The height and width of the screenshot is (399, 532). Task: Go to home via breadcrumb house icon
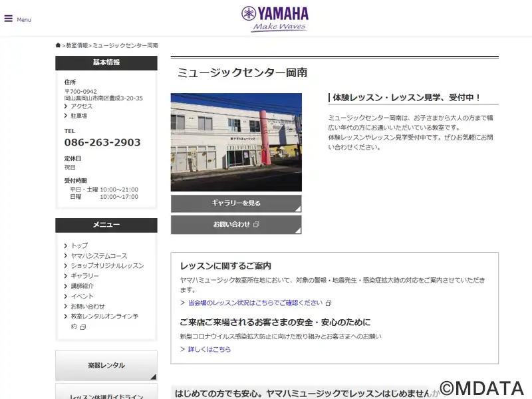pyautogui.click(x=58, y=45)
